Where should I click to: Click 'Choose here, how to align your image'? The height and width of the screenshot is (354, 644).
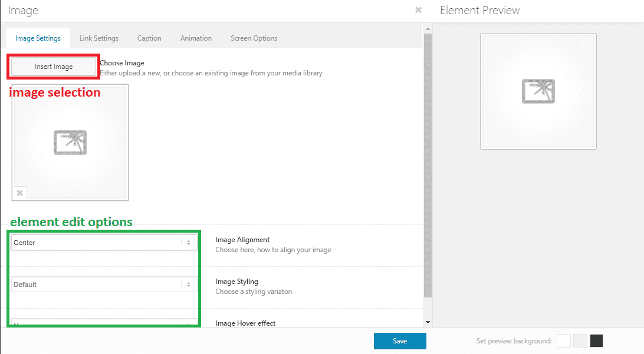[x=273, y=250]
